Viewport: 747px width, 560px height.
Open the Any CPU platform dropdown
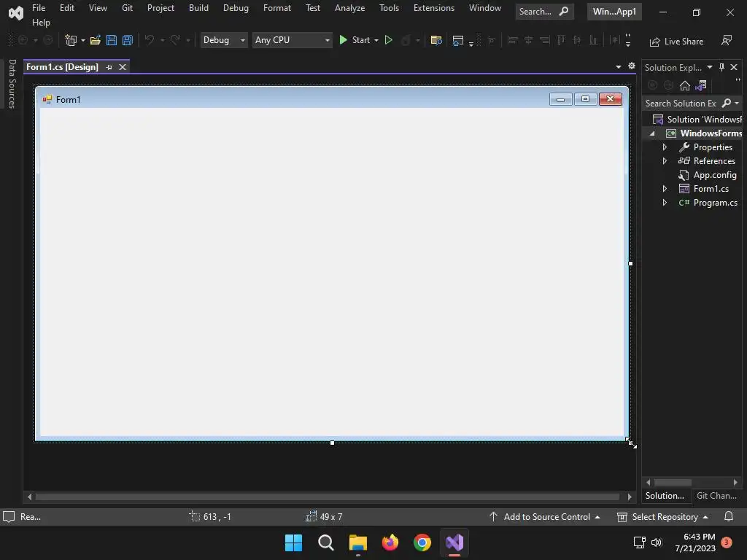pos(293,41)
